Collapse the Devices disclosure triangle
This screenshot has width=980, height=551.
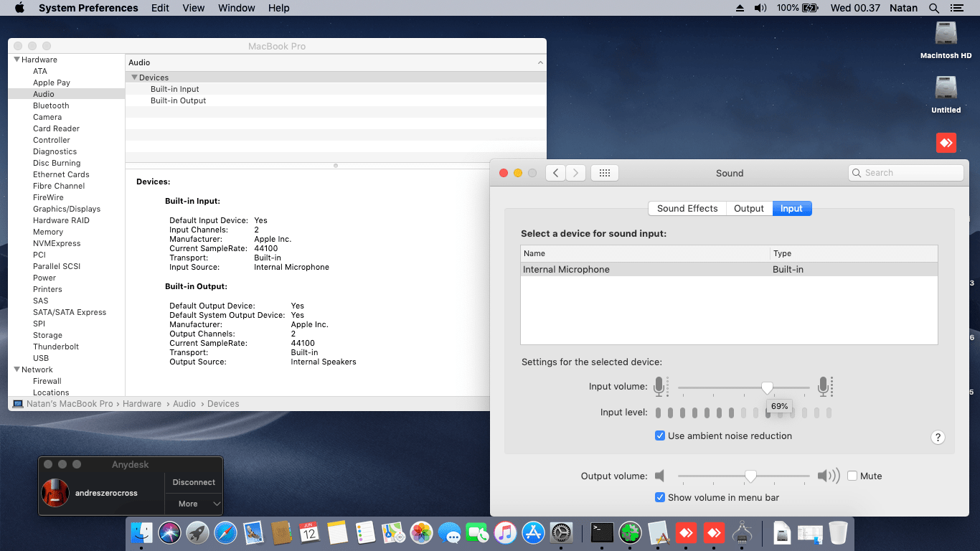pos(134,77)
